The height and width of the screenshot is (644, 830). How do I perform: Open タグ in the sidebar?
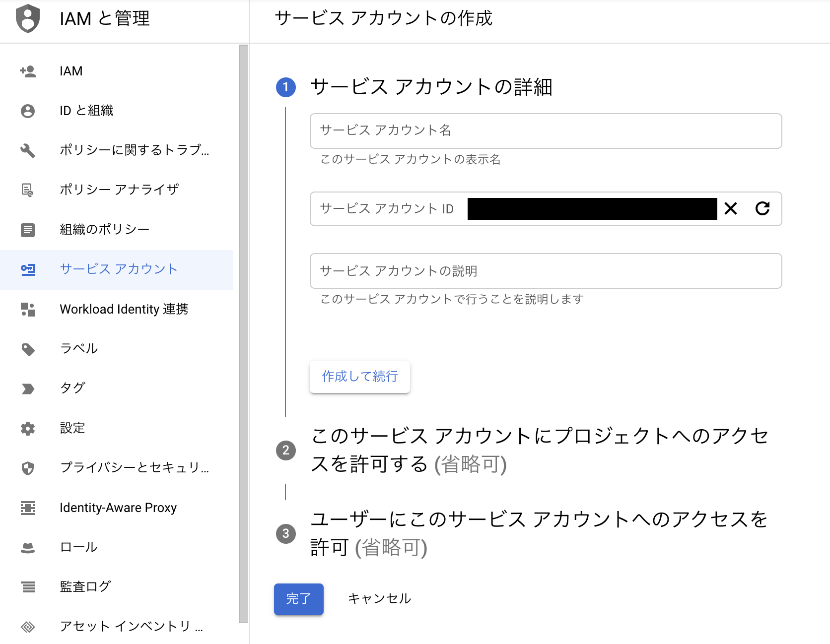(x=117, y=388)
